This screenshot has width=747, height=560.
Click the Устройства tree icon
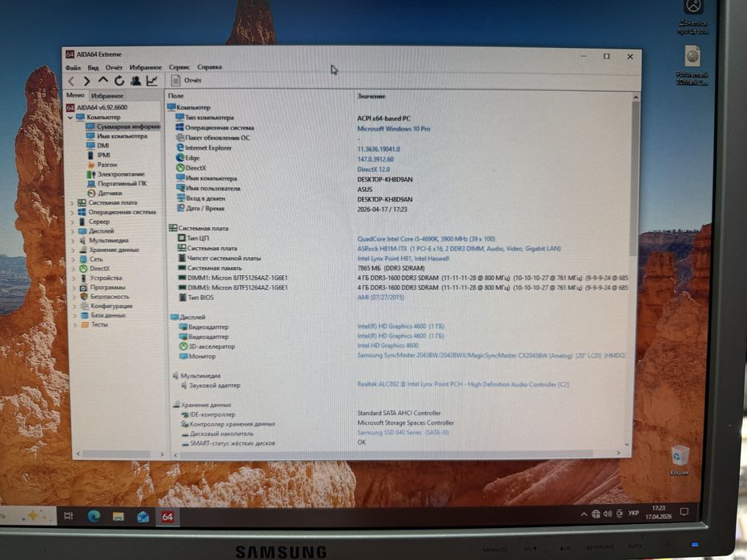83,278
